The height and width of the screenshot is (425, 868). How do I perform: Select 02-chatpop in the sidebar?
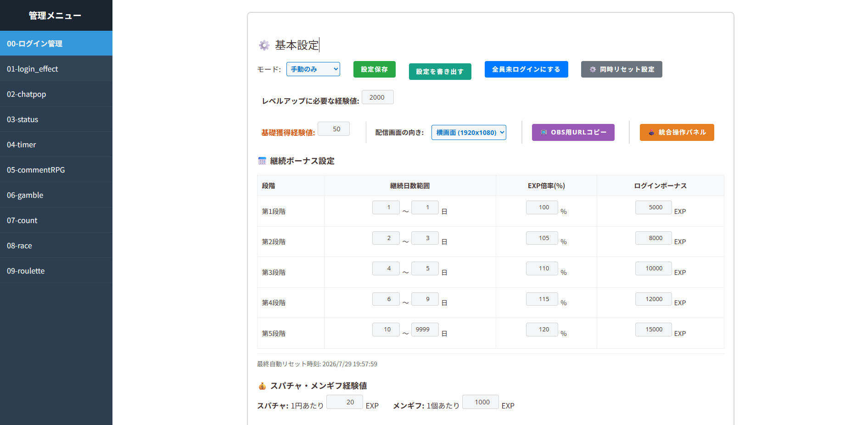(x=56, y=94)
